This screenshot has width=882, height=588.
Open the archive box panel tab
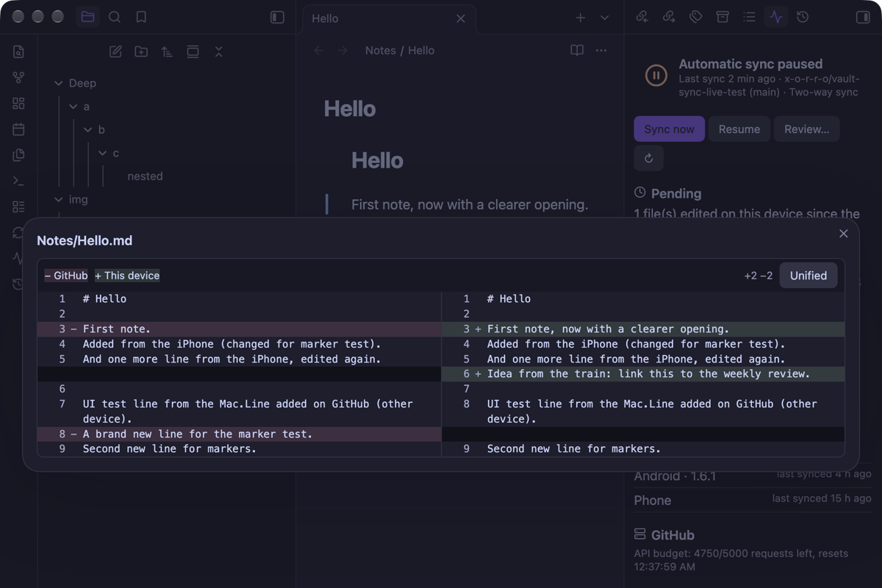click(x=723, y=17)
